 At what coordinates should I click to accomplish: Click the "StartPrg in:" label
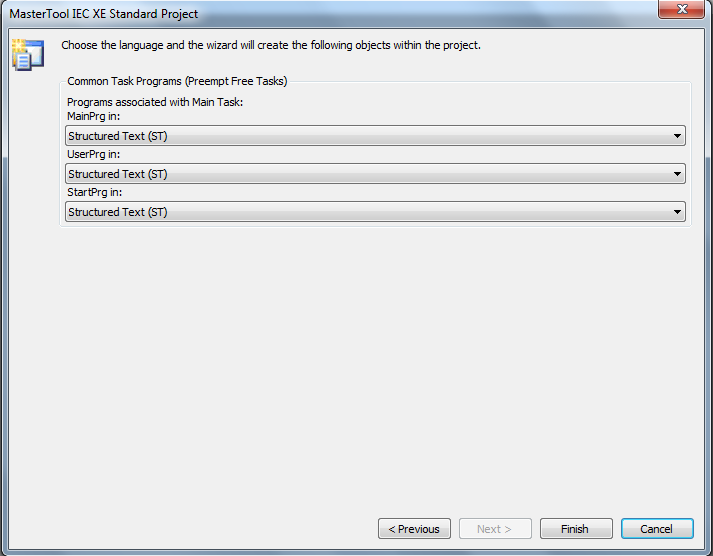point(95,192)
